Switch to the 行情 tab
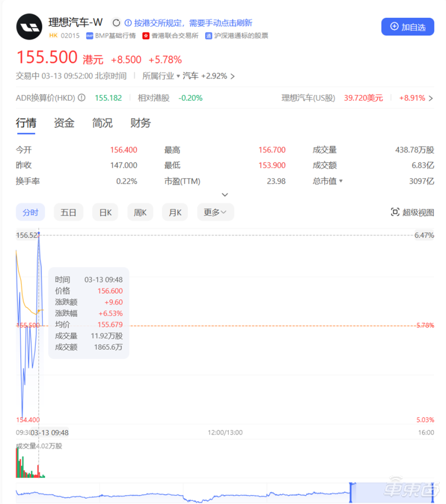 click(x=26, y=123)
